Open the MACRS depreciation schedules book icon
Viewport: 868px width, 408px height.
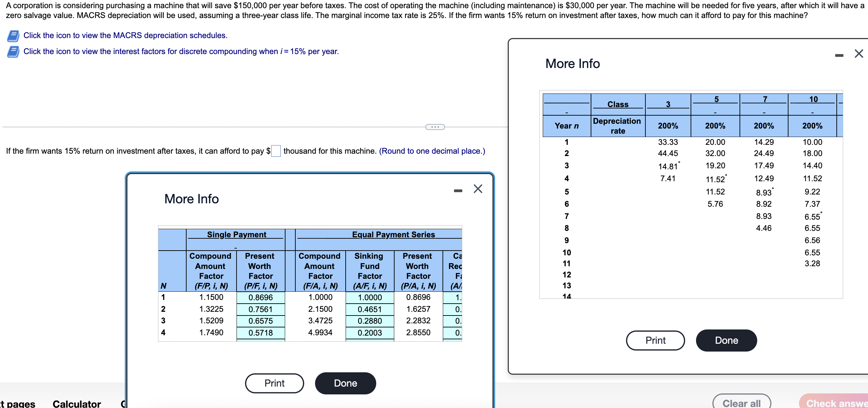click(13, 36)
